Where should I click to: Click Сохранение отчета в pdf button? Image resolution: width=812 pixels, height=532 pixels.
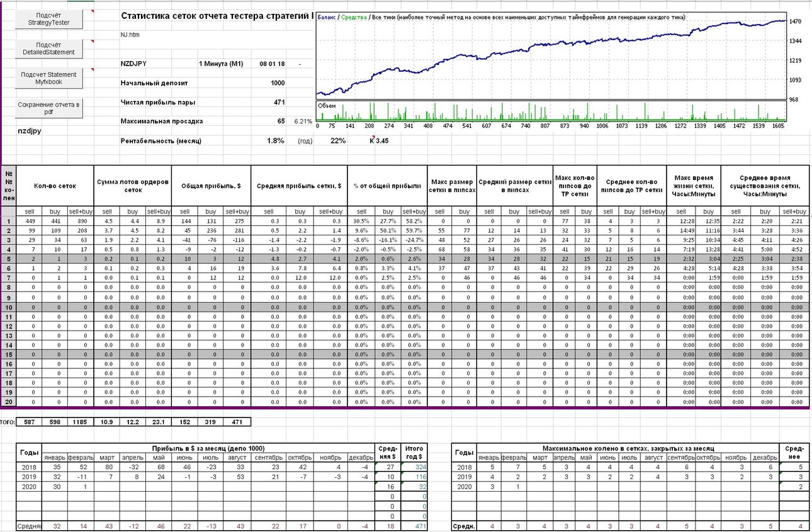click(49, 108)
